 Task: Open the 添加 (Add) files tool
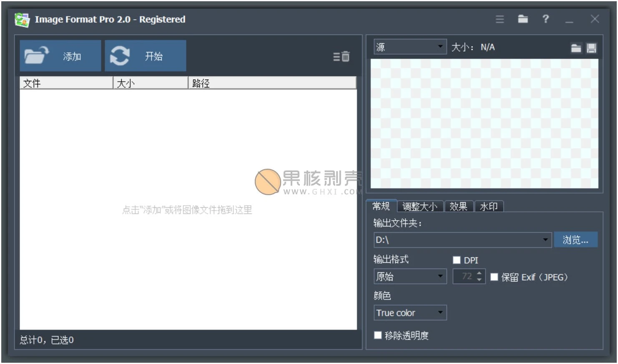point(60,55)
